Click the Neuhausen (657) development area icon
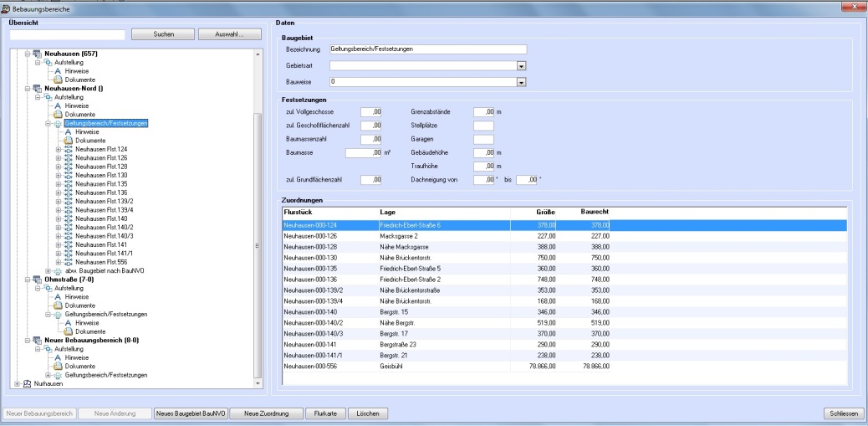Screen dimensions: 868x426 click(38, 54)
